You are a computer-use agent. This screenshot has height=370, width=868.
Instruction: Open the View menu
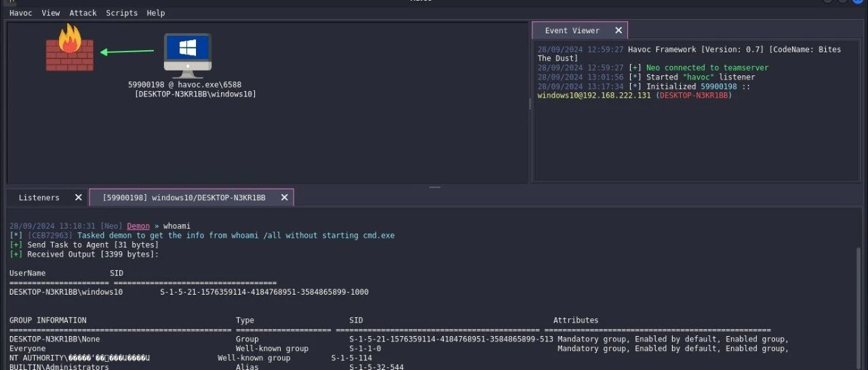50,13
